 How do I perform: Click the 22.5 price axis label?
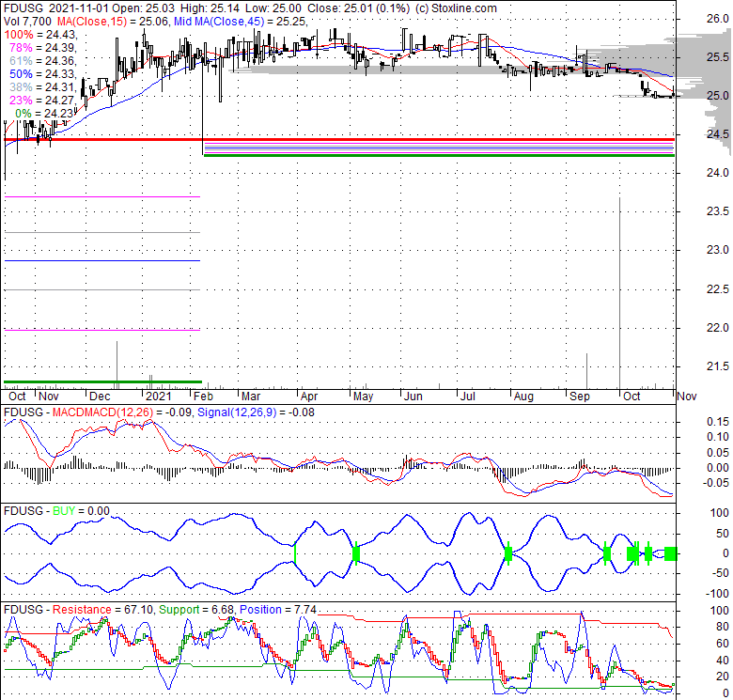(717, 289)
